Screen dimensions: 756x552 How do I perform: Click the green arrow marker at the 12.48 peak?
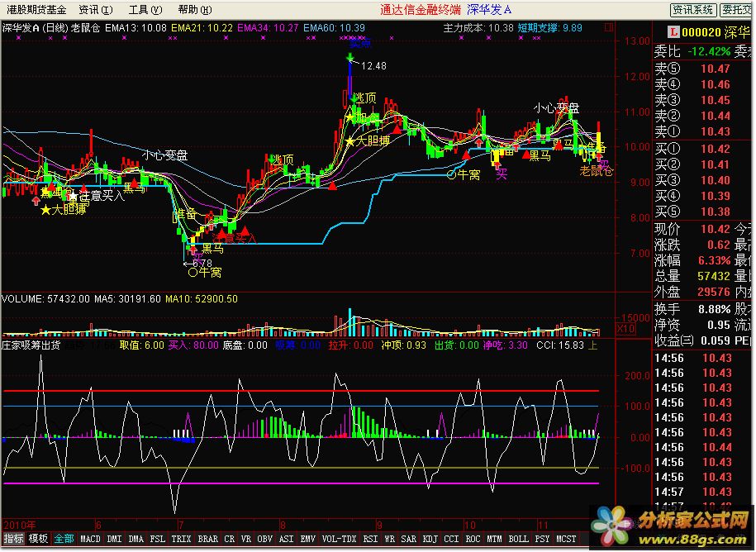coord(350,58)
